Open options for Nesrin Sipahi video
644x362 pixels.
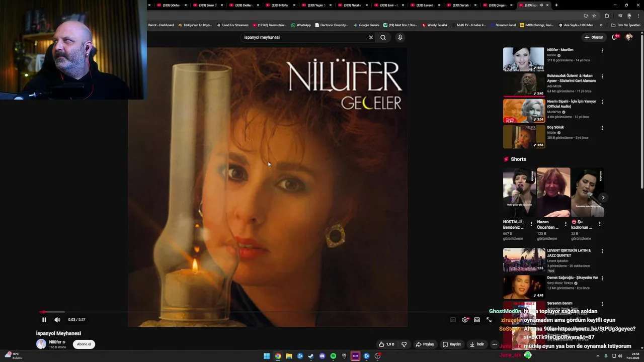602,102
